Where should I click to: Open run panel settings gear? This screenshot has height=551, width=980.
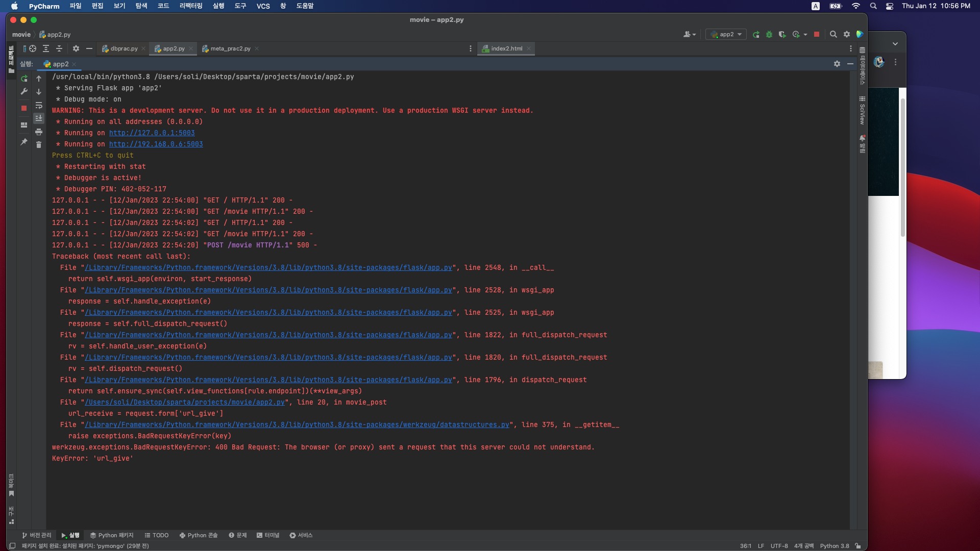coord(837,64)
